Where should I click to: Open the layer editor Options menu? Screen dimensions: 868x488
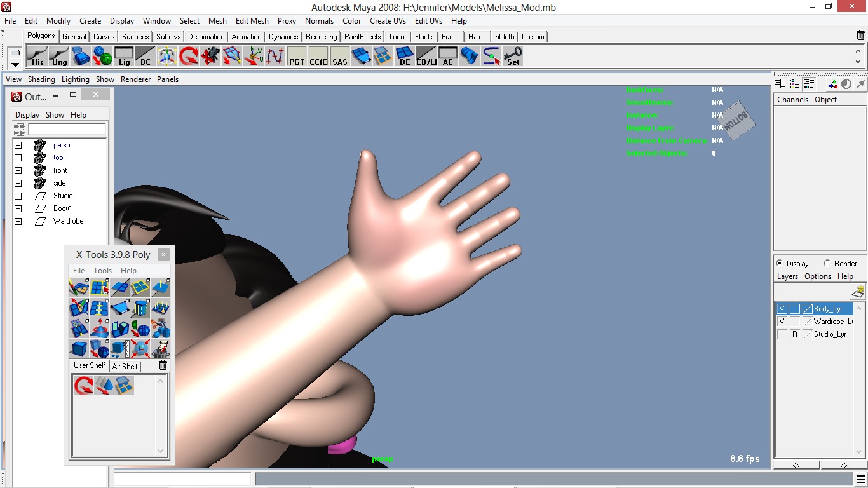pyautogui.click(x=817, y=276)
